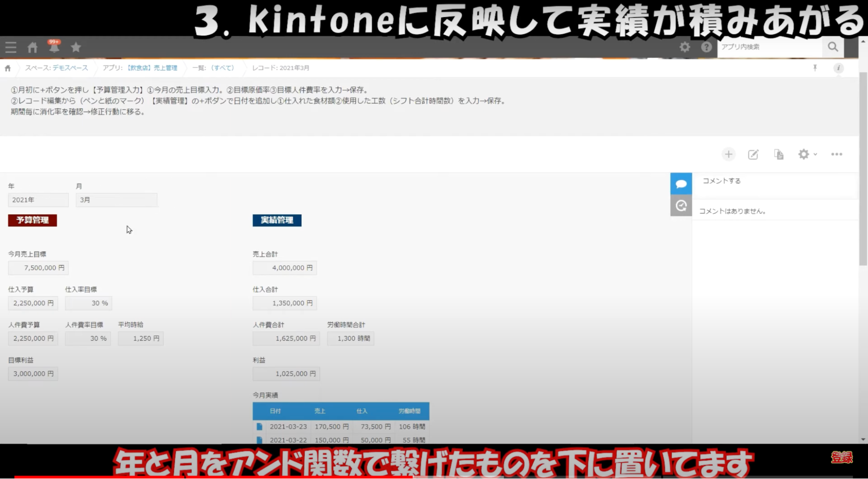The image size is (868, 479).
Task: Open the notifications bell with 99+ badge
Action: pos(54,47)
